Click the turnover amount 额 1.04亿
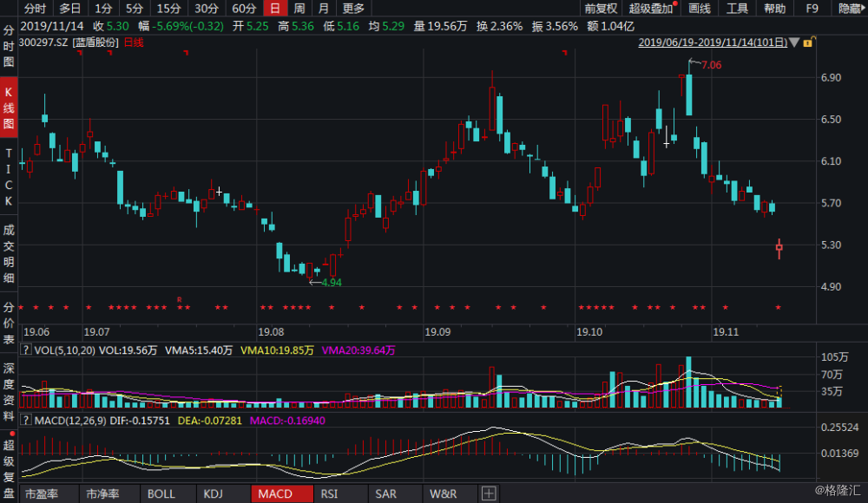This screenshot has width=868, height=503. (610, 26)
